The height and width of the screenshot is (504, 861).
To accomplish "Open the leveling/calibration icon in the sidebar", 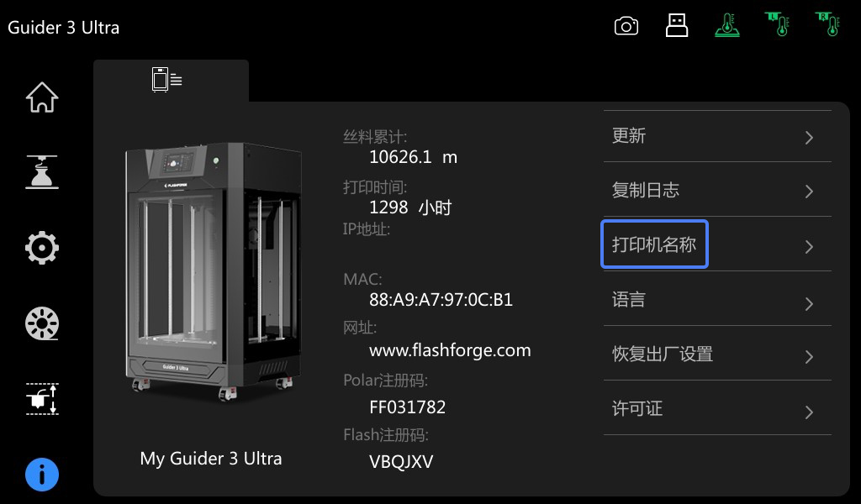I will pos(42,399).
